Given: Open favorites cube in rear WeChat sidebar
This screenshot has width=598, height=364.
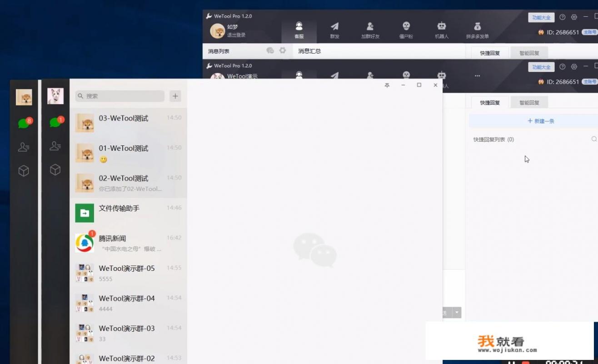Looking at the screenshot, I should [24, 171].
